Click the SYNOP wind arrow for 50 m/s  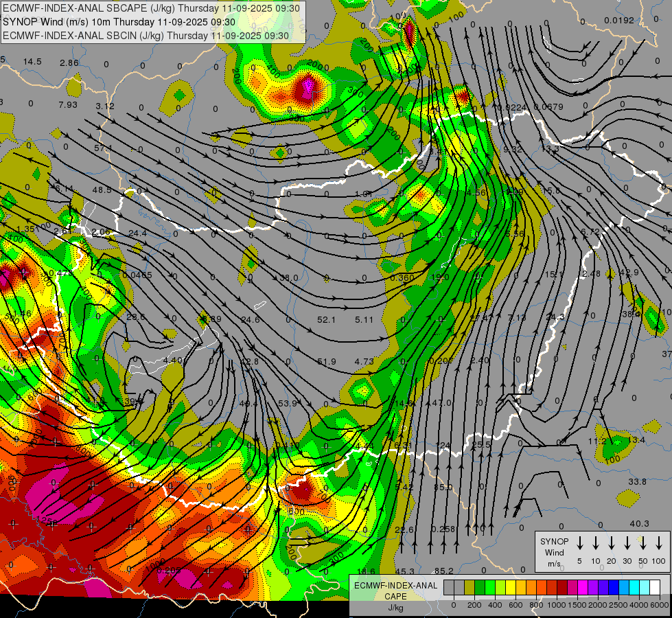point(643,543)
